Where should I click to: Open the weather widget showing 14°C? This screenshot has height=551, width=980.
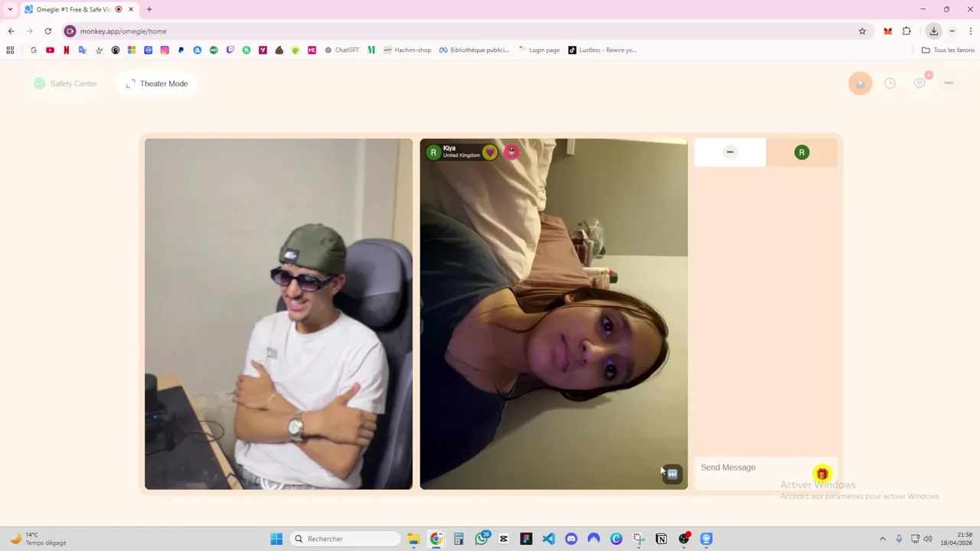click(x=38, y=539)
